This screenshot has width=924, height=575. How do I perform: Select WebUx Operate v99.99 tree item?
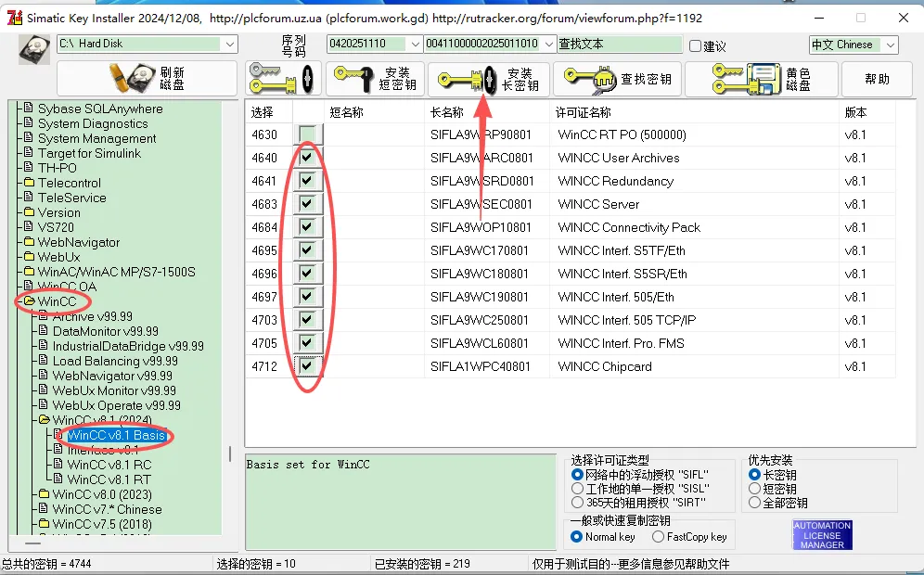tap(117, 405)
